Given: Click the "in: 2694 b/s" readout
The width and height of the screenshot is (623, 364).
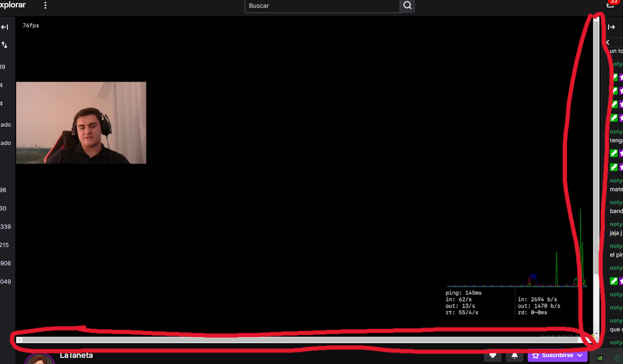Looking at the screenshot, I should coord(537,299).
